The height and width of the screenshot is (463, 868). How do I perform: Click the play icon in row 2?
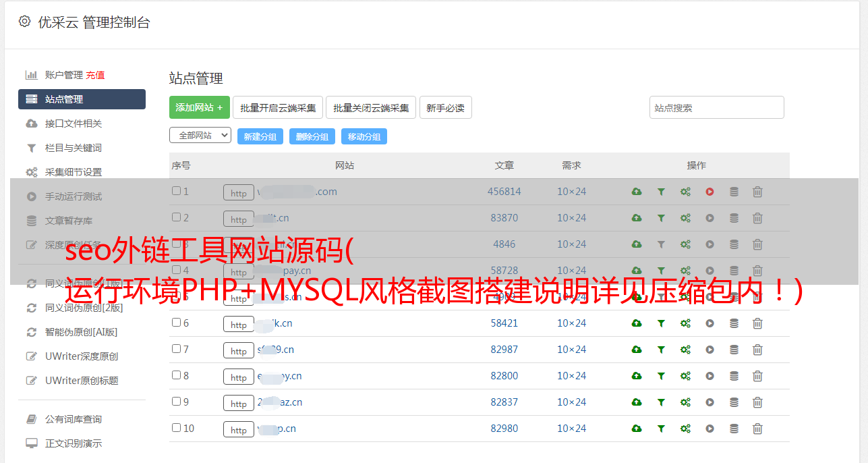(x=710, y=218)
